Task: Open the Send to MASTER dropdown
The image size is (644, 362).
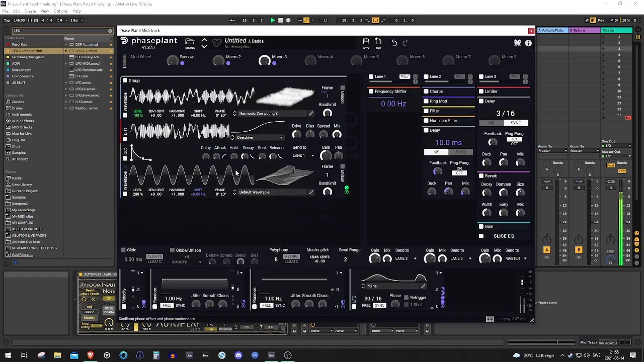Action: (x=516, y=258)
